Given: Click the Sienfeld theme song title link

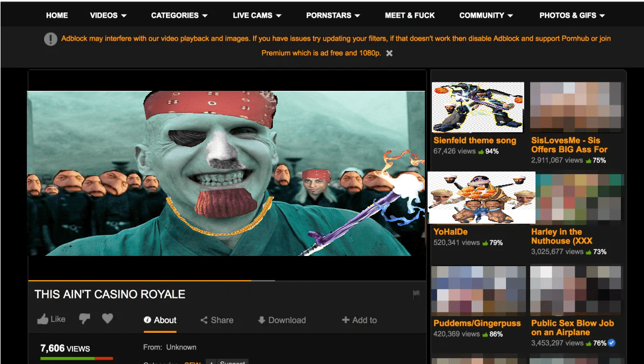Looking at the screenshot, I should click(x=475, y=140).
